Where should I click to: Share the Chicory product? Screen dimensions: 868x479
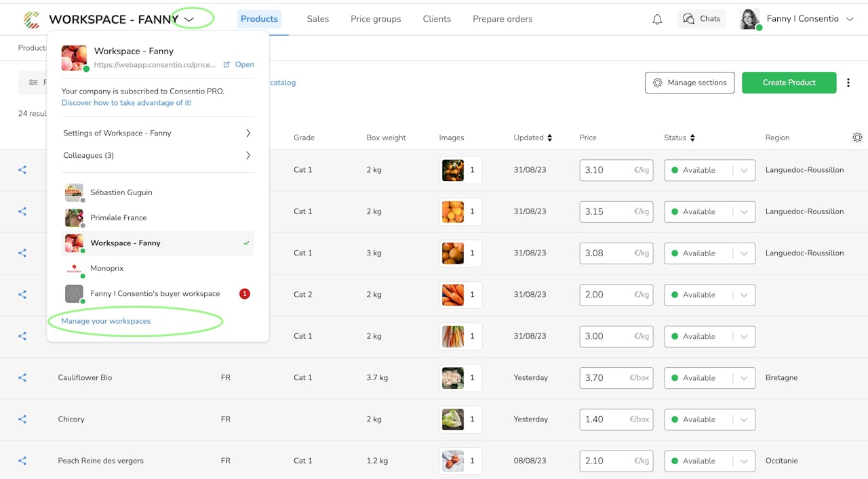pyautogui.click(x=22, y=419)
